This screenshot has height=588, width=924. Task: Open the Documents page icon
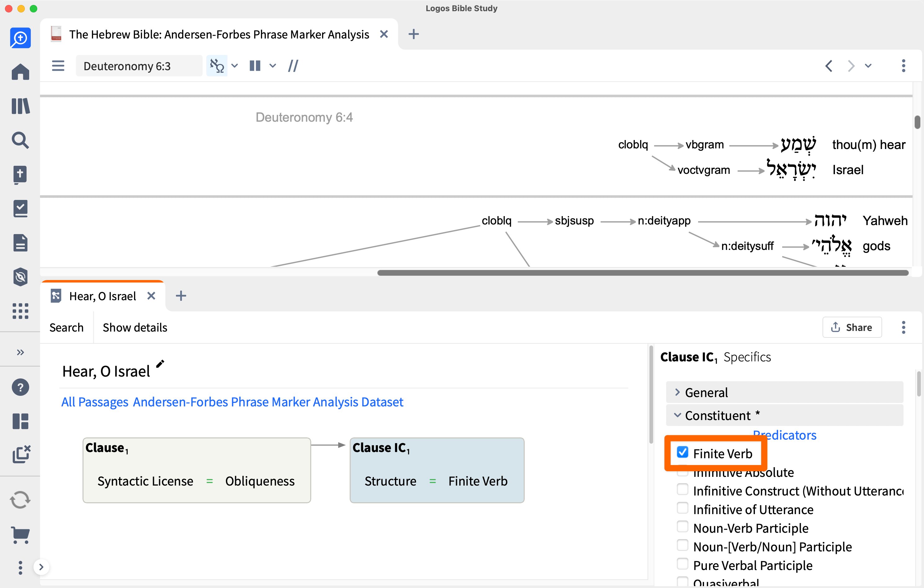[x=20, y=243]
